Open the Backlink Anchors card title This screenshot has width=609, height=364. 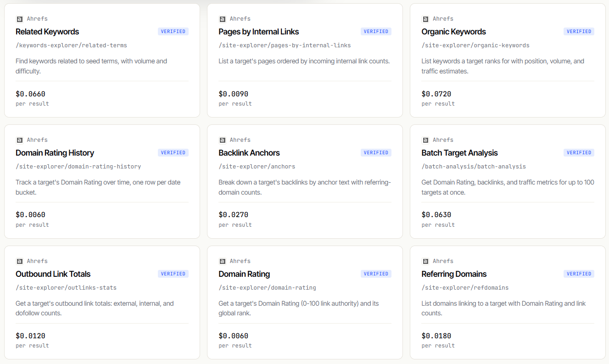[x=249, y=153]
